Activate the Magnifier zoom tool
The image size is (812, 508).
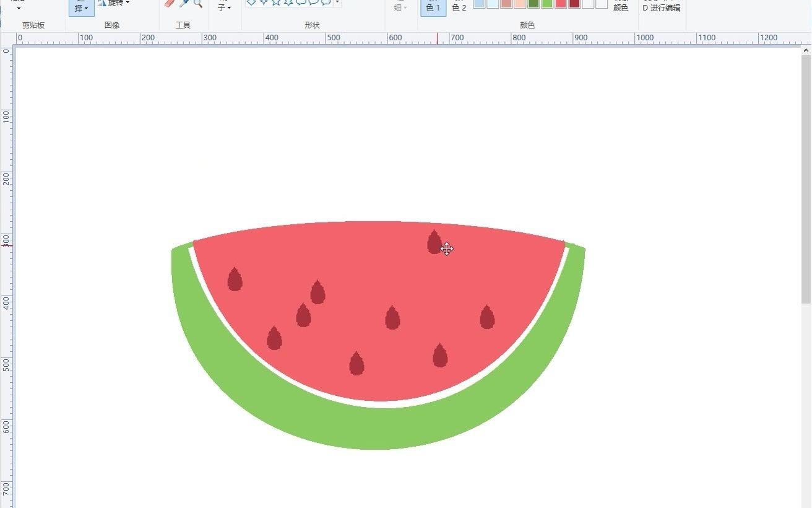point(198,3)
